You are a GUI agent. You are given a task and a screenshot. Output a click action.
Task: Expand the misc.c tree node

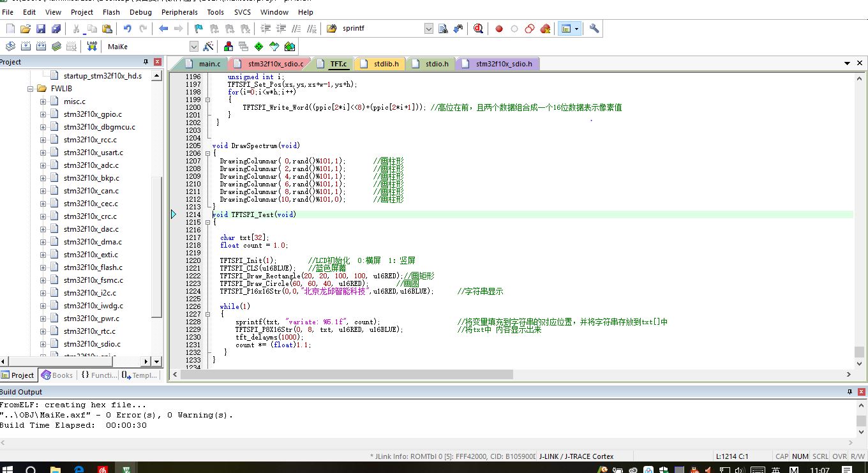tap(43, 101)
